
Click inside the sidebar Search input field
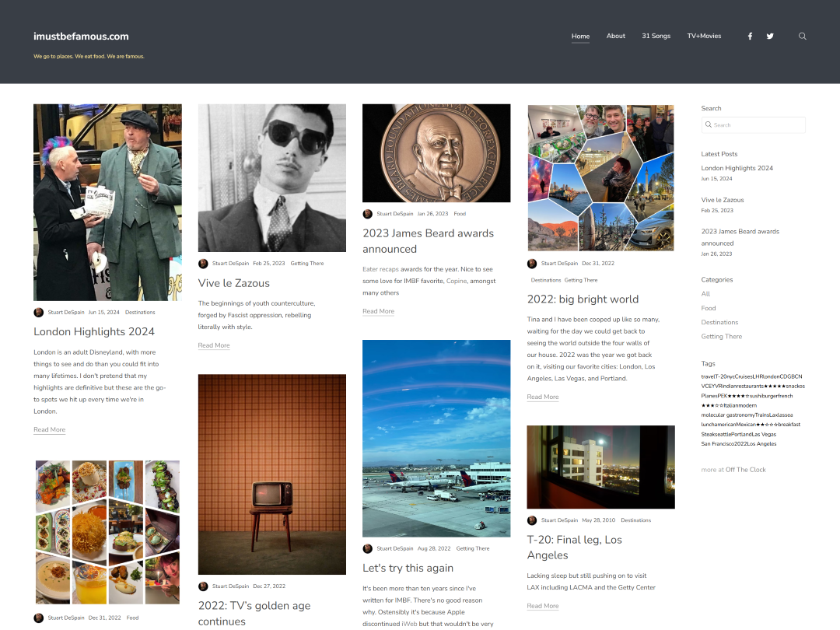[753, 124]
